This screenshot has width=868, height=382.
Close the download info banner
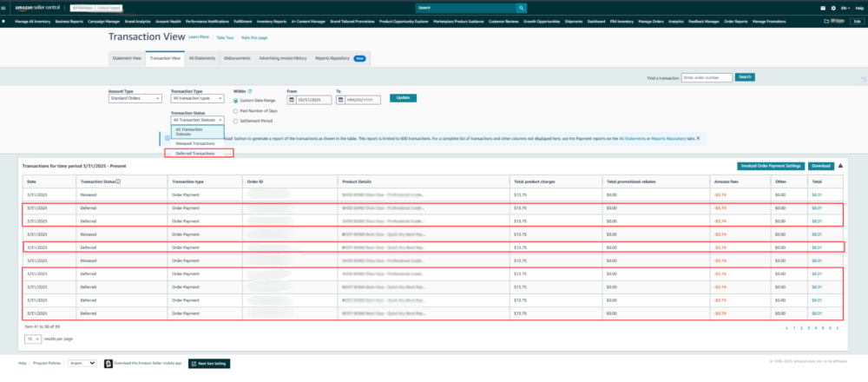698,138
